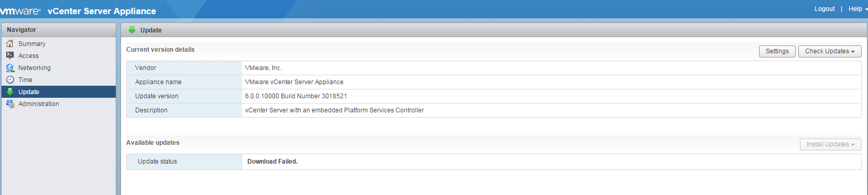Click the VMware logo
The height and width of the screenshot is (195, 868).
click(20, 10)
